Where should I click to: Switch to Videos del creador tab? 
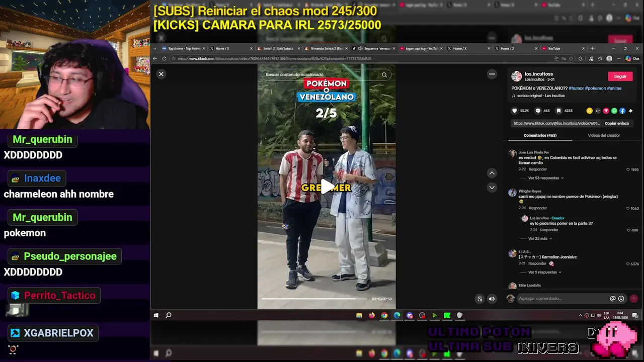(x=604, y=135)
